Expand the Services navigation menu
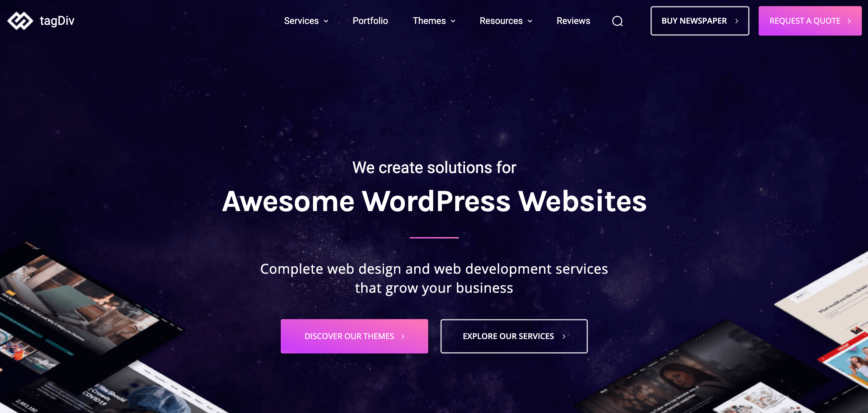The width and height of the screenshot is (868, 413). click(x=306, y=21)
